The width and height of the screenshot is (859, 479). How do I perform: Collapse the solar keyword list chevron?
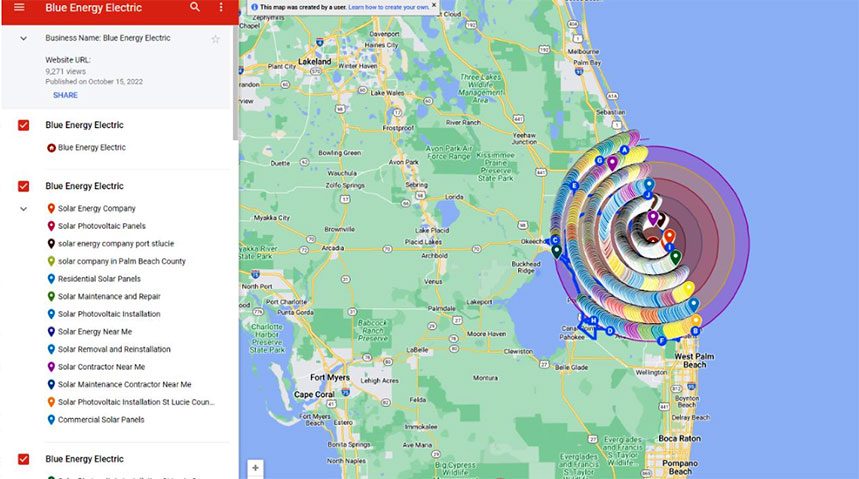pyautogui.click(x=24, y=209)
